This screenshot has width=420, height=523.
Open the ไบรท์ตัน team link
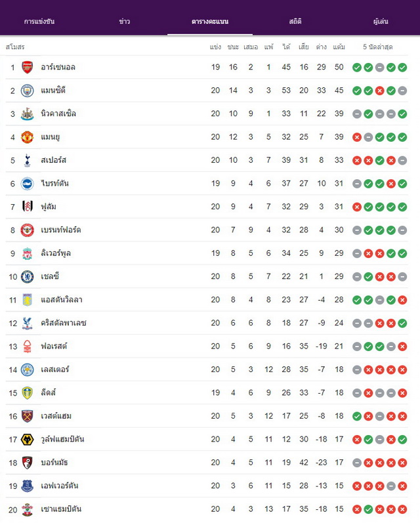coord(54,184)
